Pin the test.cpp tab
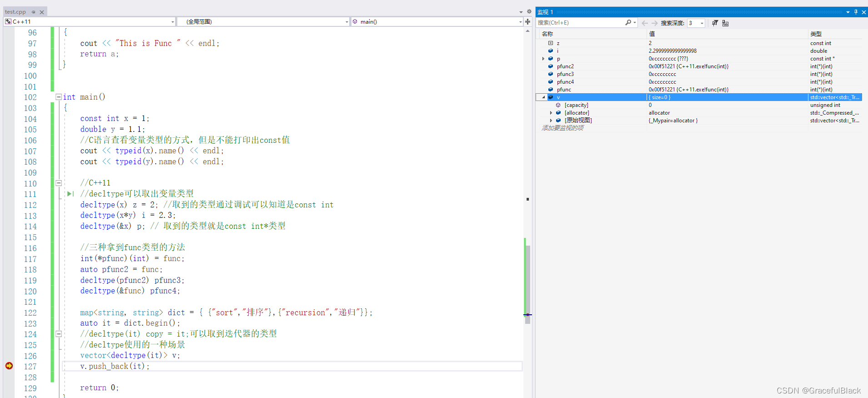Image resolution: width=868 pixels, height=398 pixels. [33, 12]
